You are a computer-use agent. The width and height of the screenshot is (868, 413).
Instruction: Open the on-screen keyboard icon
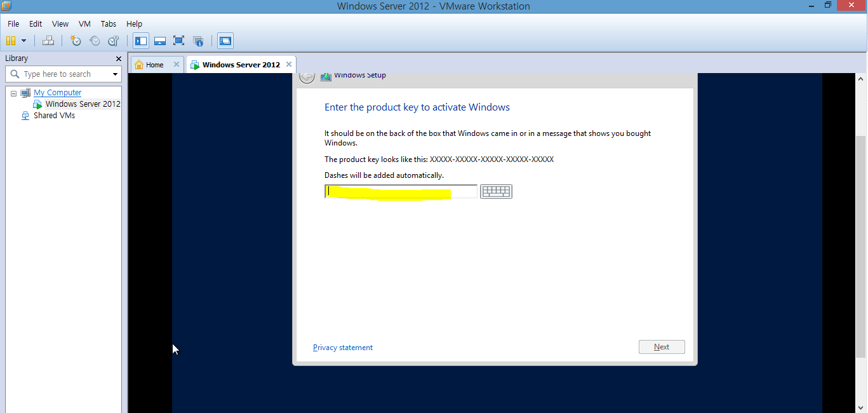496,191
